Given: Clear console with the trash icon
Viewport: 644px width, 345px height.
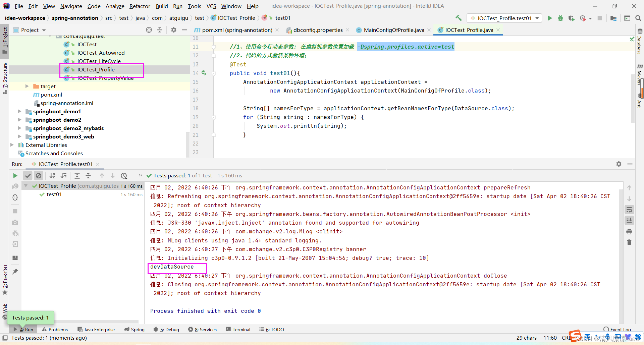Looking at the screenshot, I should (x=629, y=242).
